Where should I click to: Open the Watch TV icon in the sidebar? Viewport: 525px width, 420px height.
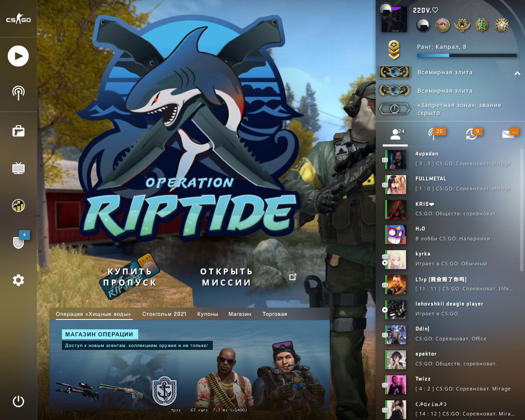(18, 168)
